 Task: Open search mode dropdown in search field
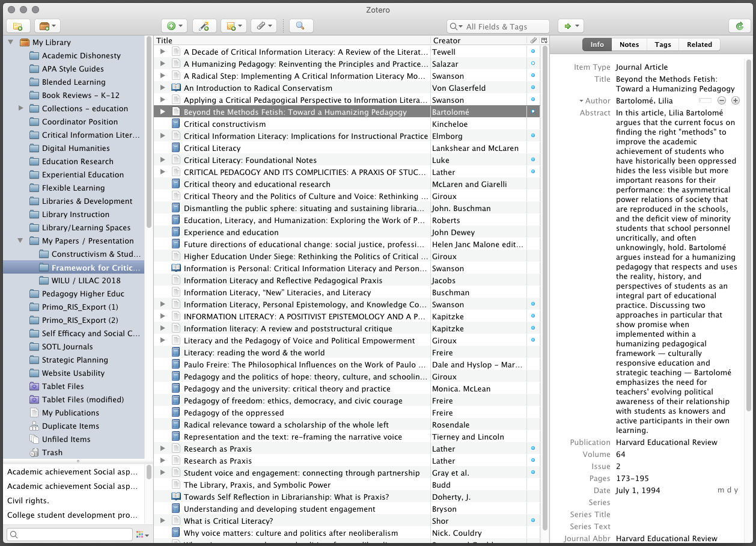457,26
